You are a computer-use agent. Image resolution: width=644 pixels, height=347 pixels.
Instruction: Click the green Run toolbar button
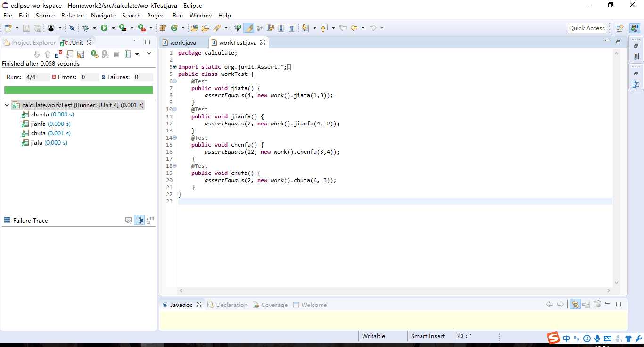point(104,28)
